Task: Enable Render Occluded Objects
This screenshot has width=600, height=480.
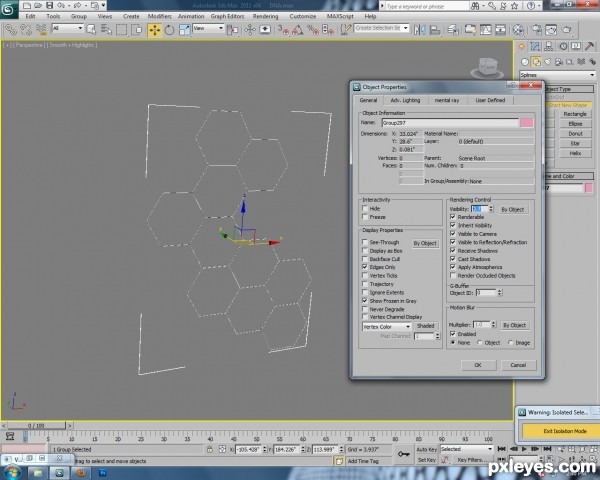Action: (453, 276)
